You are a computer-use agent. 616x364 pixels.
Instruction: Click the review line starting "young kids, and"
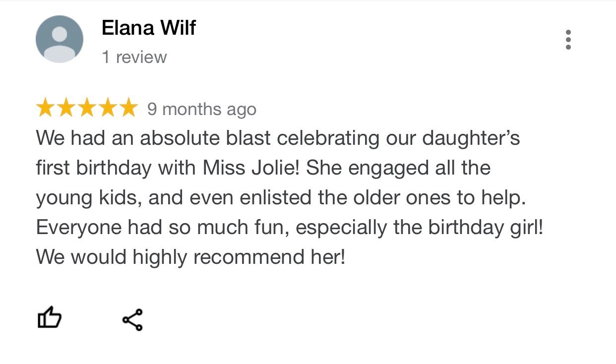pyautogui.click(x=280, y=197)
